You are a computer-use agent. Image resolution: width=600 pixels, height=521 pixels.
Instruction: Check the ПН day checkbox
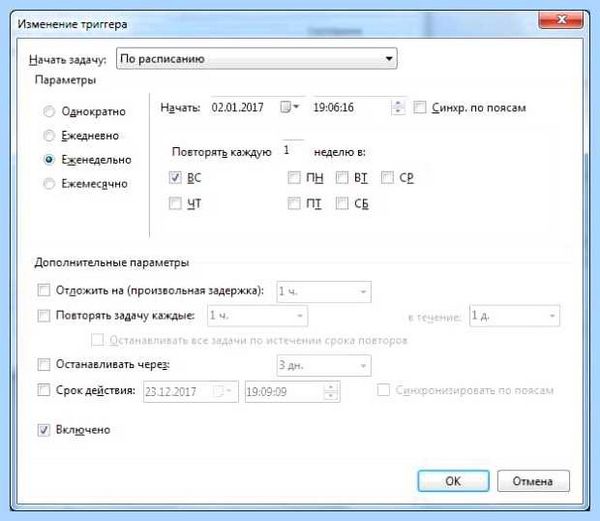pyautogui.click(x=294, y=177)
